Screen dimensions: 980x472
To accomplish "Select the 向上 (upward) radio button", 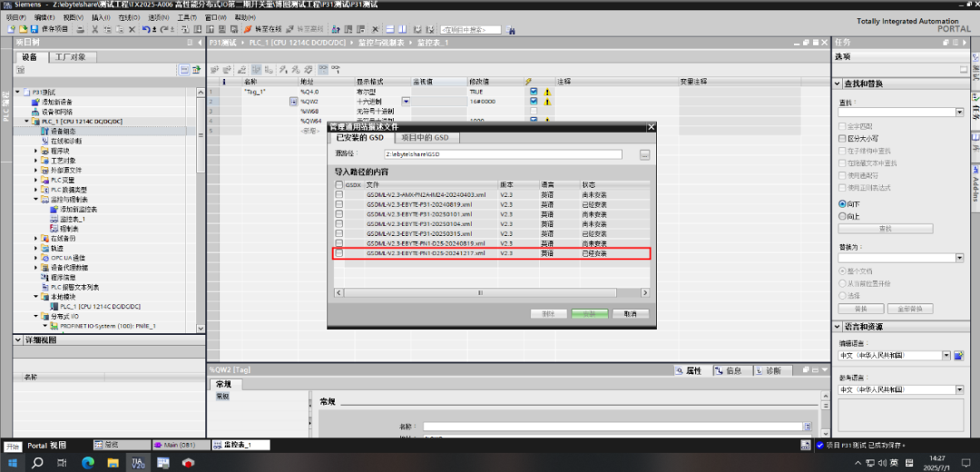I will pos(842,216).
